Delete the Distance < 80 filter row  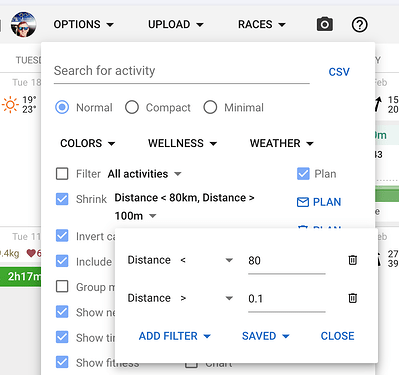coord(353,260)
